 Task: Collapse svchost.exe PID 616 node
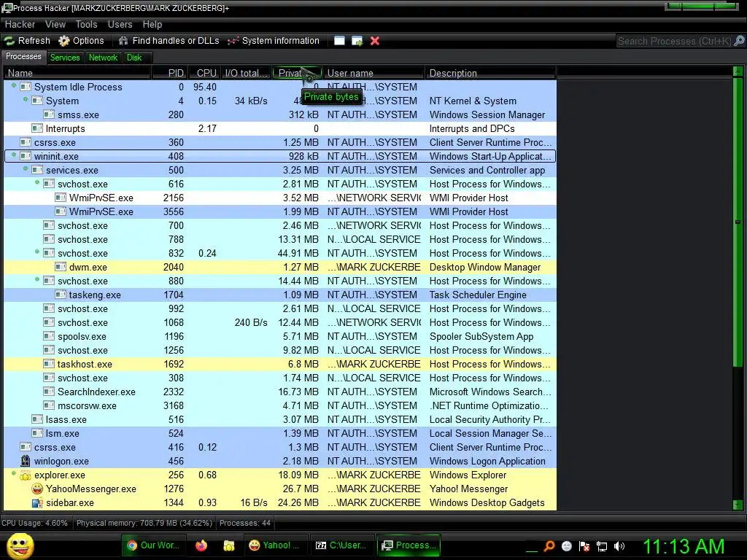[x=37, y=182]
